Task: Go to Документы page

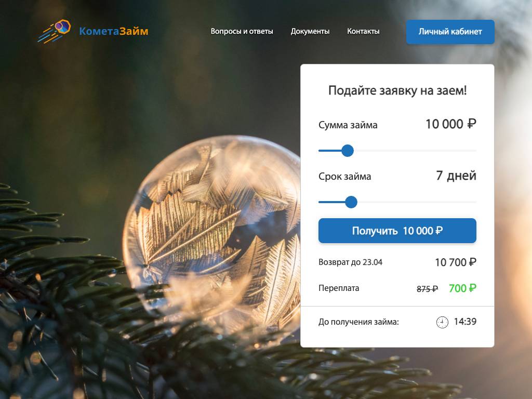Action: tap(310, 31)
